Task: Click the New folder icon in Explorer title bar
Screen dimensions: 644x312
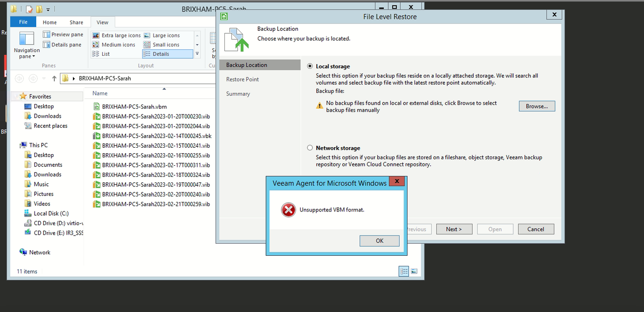Action: [39, 9]
